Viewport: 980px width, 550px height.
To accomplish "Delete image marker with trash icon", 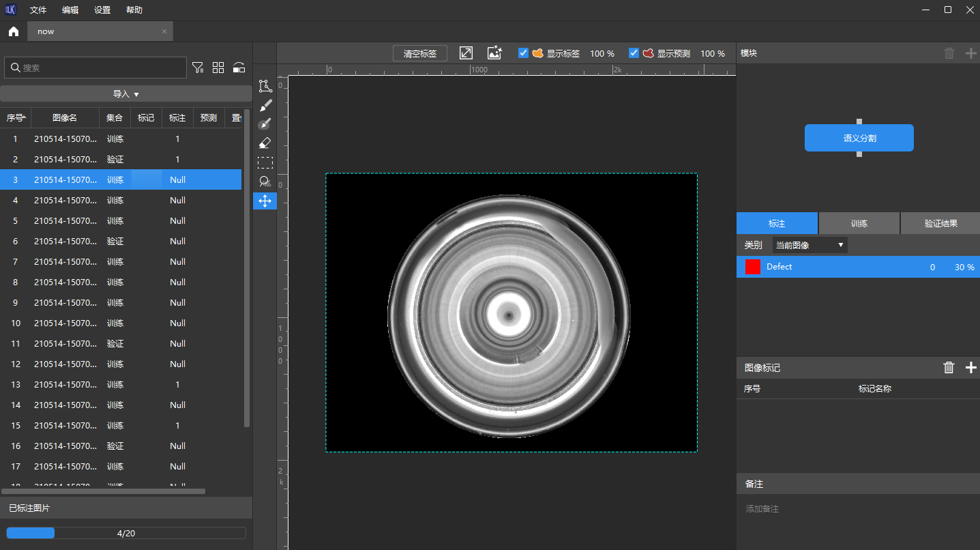I will pos(949,368).
